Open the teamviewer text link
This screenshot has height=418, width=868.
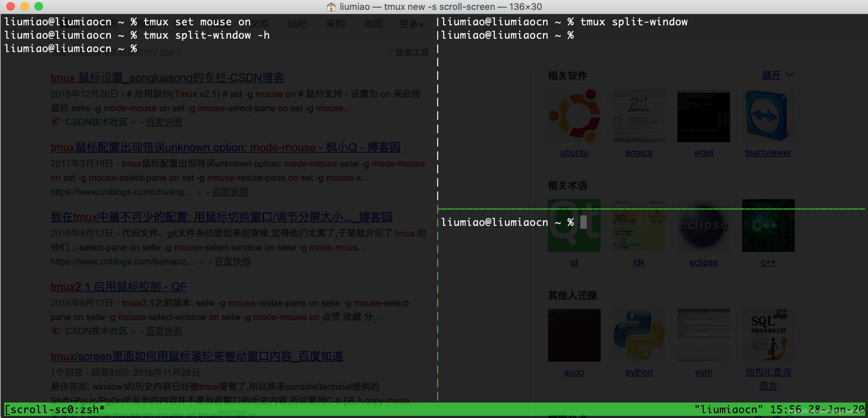click(768, 153)
